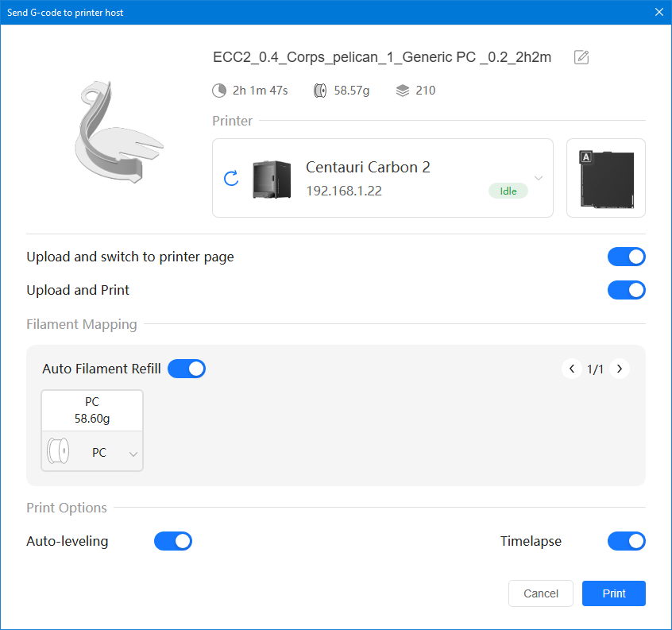Screen dimensions: 672x630
Task: Disable Timelapse recording
Action: pos(626,541)
